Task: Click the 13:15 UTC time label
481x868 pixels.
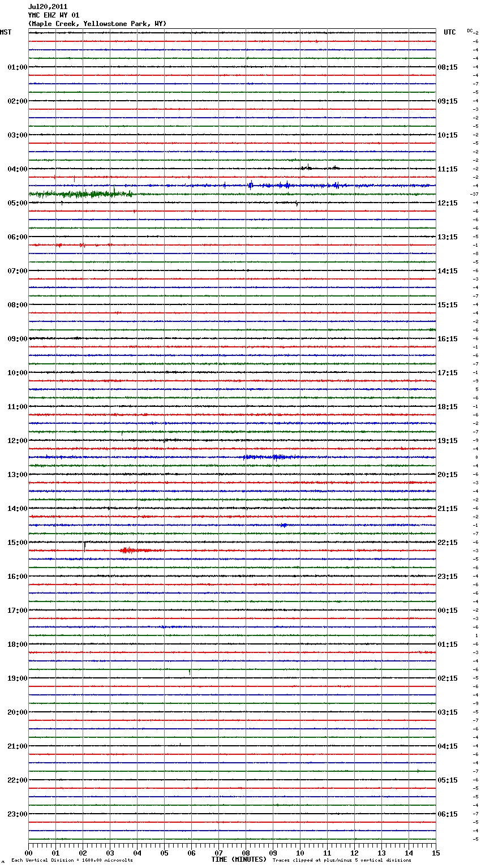Action: [x=448, y=237]
